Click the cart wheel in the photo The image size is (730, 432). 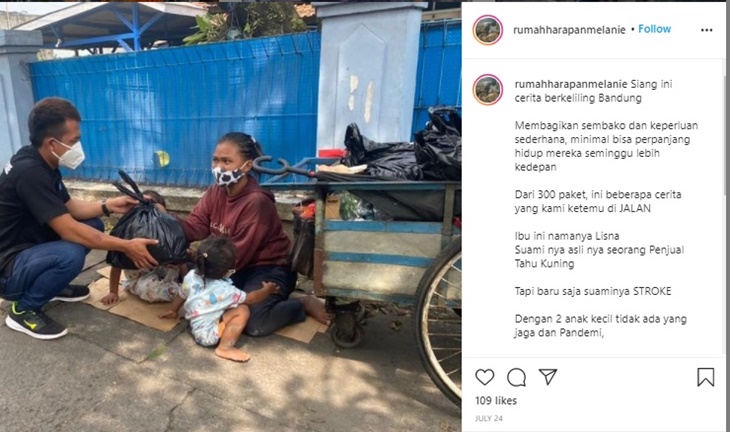[438, 321]
